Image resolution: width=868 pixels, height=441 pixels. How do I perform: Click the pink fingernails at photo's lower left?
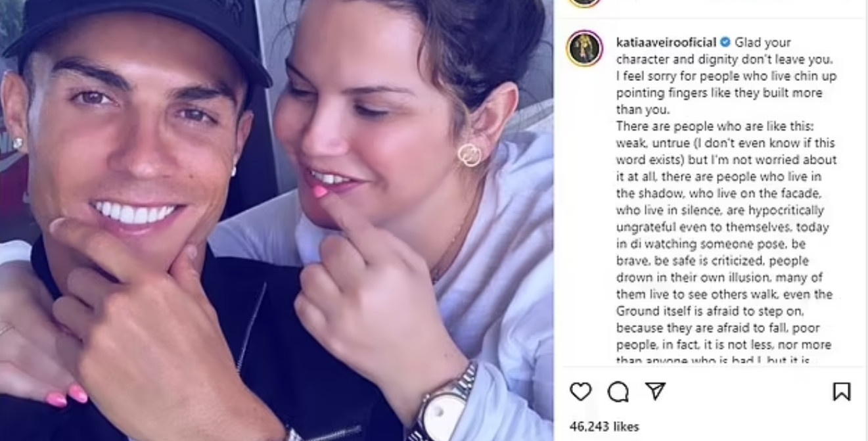(x=67, y=397)
